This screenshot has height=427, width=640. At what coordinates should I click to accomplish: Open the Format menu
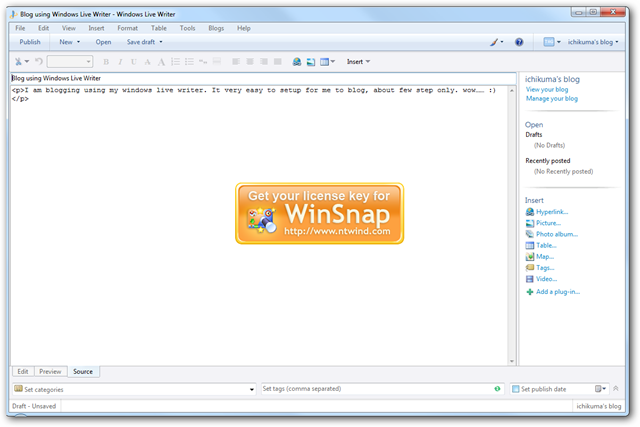pyautogui.click(x=127, y=28)
